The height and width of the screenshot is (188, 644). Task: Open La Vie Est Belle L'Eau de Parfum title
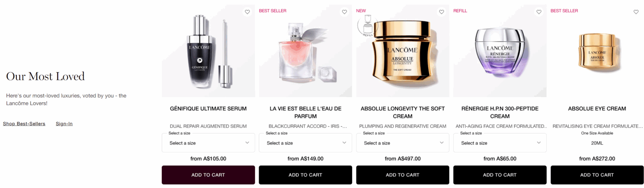[305, 112]
